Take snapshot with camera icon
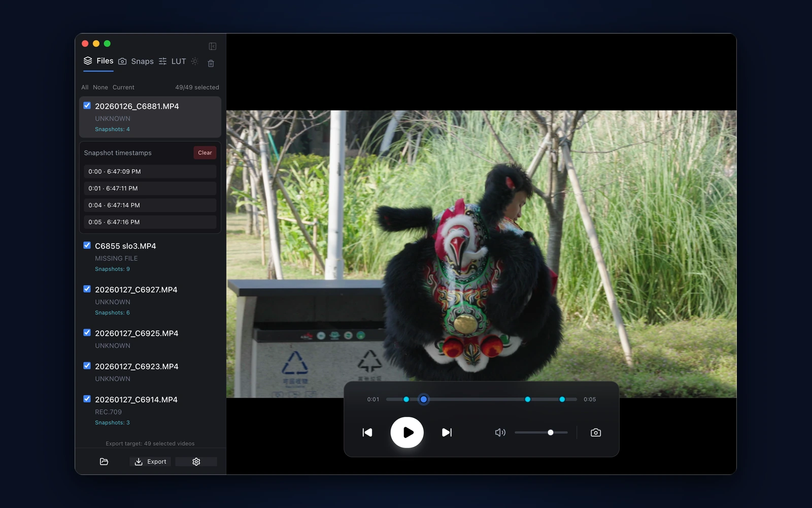The width and height of the screenshot is (812, 508). (x=596, y=432)
